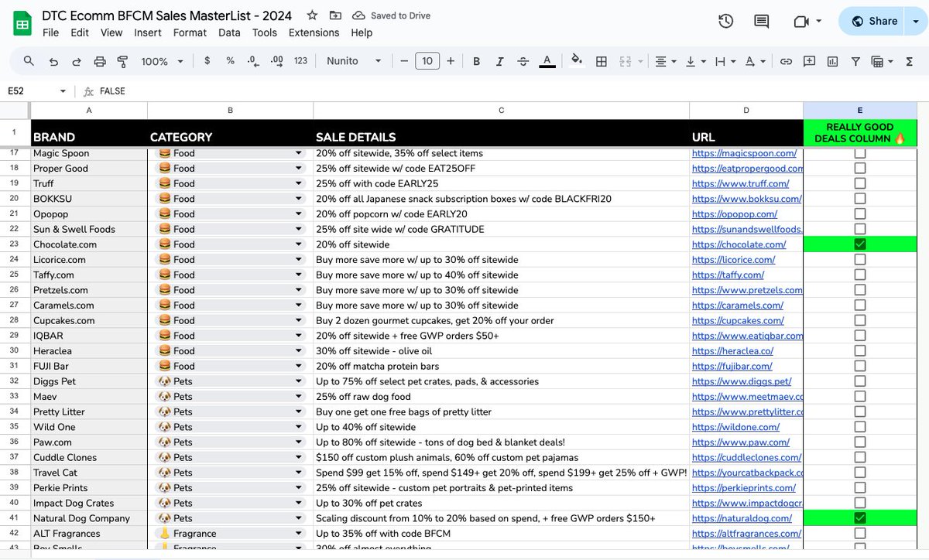Star the document title
929x560 pixels.
pyautogui.click(x=312, y=15)
